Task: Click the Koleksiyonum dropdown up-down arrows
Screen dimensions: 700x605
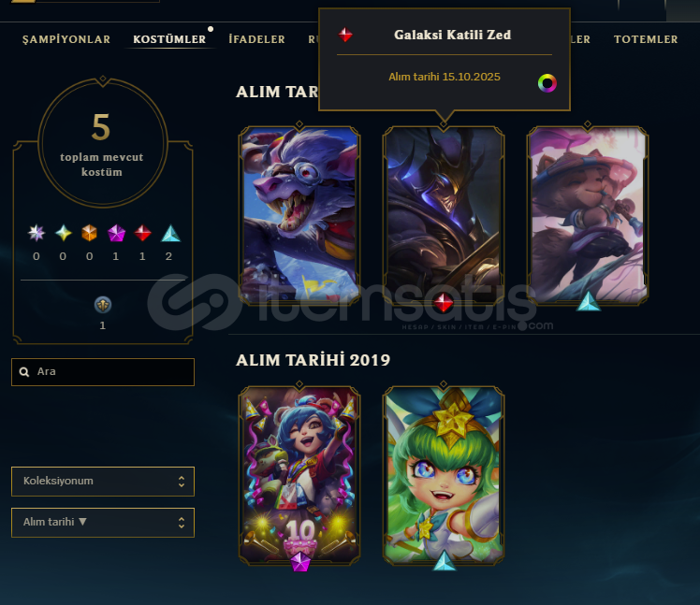Action: (x=182, y=482)
